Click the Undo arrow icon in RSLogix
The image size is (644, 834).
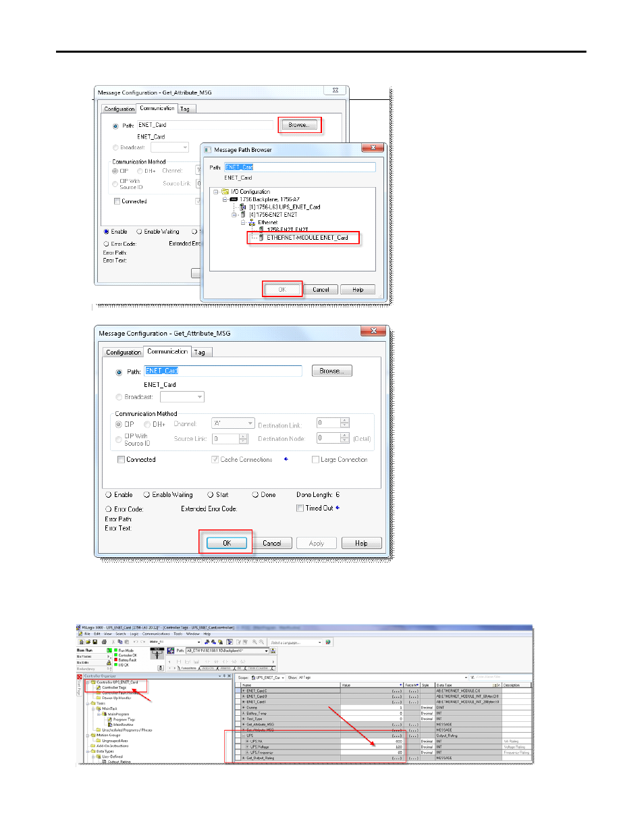point(136,642)
